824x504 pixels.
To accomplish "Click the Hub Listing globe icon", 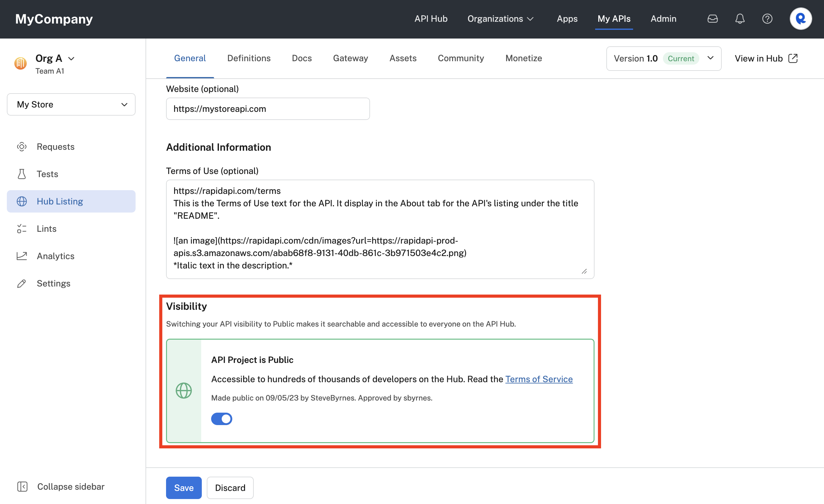I will click(22, 202).
